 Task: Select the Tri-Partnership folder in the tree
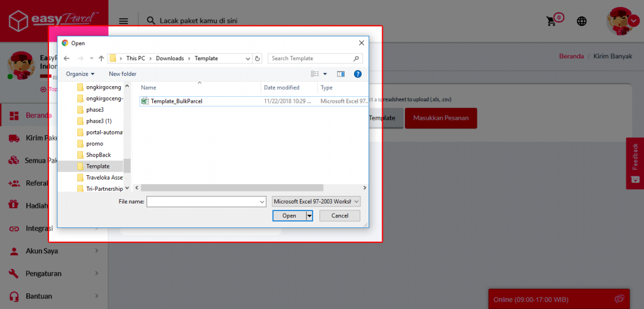coord(104,189)
